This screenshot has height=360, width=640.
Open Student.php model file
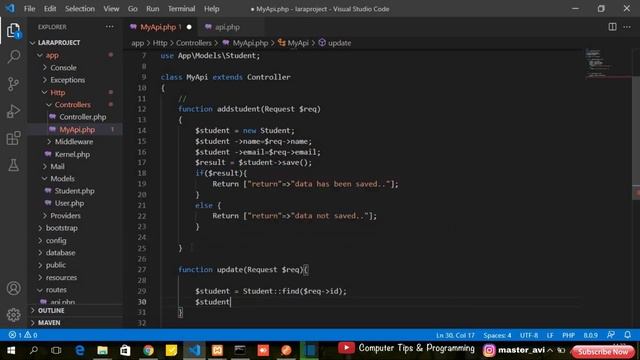click(75, 191)
